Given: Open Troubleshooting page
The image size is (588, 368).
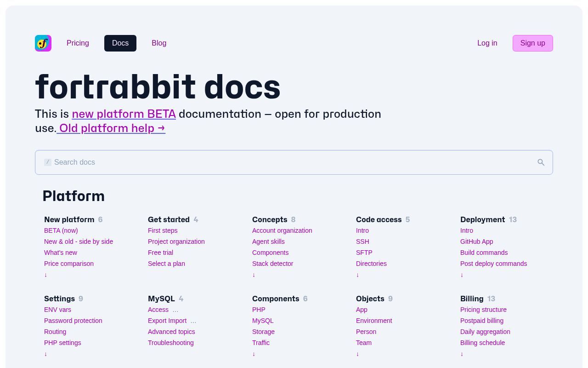Looking at the screenshot, I should point(171,343).
